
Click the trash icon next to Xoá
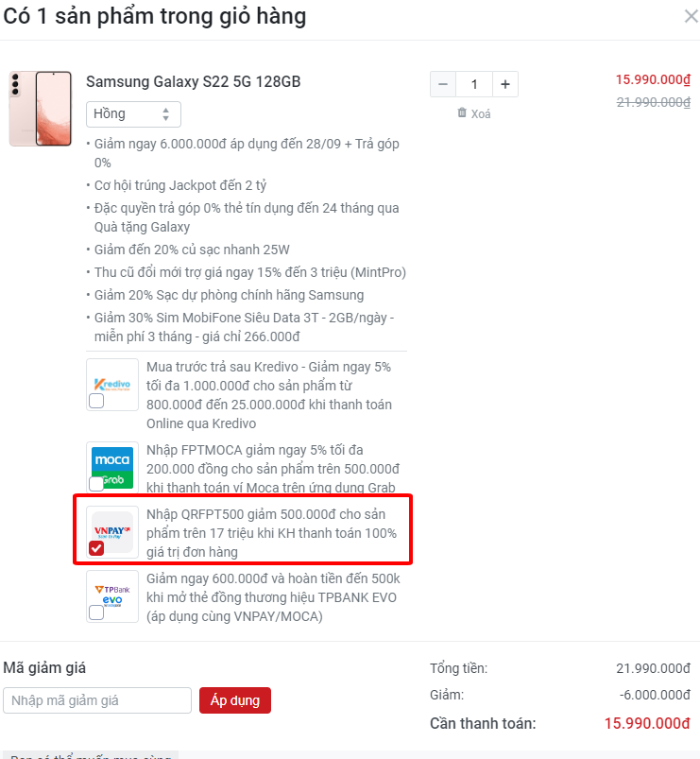[462, 112]
